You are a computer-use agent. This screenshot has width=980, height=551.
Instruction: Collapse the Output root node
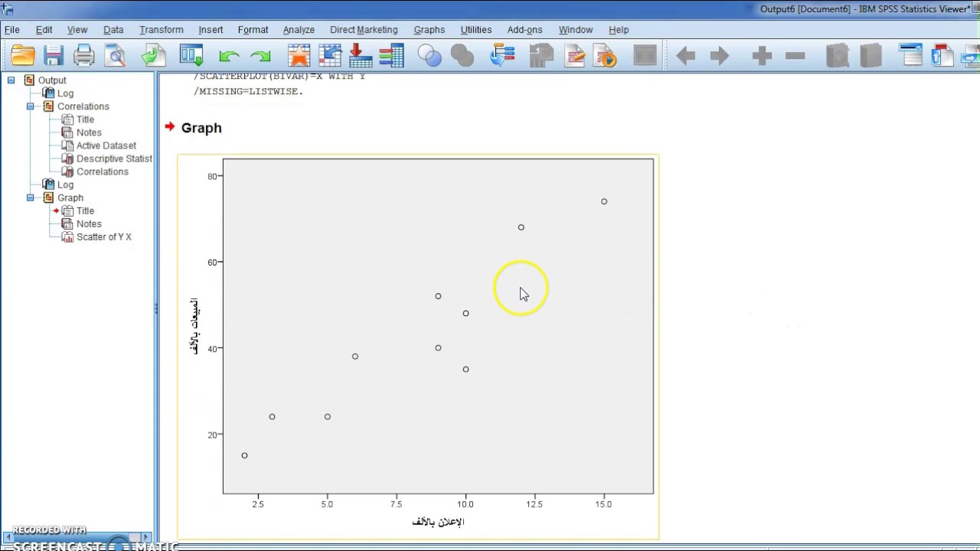coord(11,80)
